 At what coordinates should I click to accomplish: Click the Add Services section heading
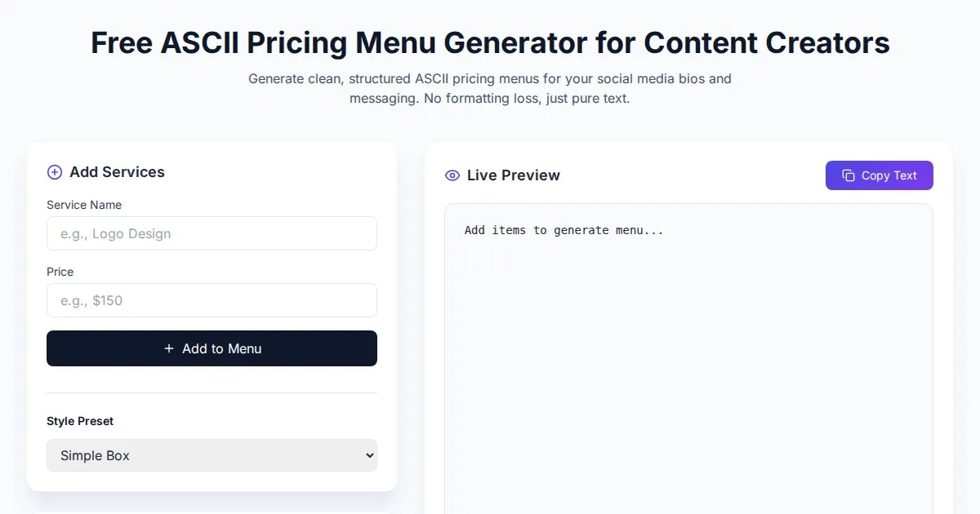117,172
